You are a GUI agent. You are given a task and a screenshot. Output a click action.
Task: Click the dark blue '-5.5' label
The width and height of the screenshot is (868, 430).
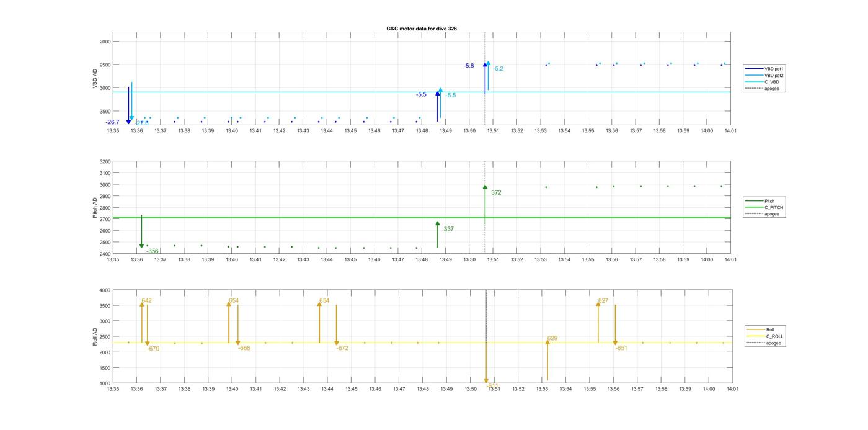(421, 94)
